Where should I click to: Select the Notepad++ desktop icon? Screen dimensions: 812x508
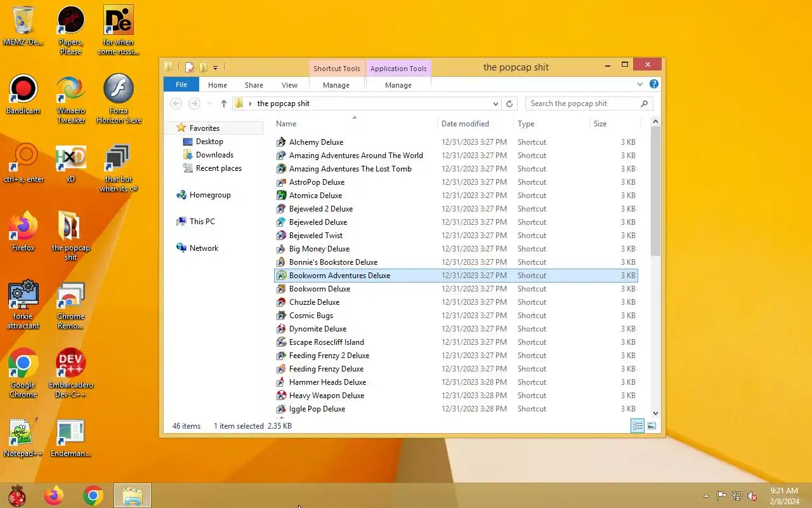[23, 438]
